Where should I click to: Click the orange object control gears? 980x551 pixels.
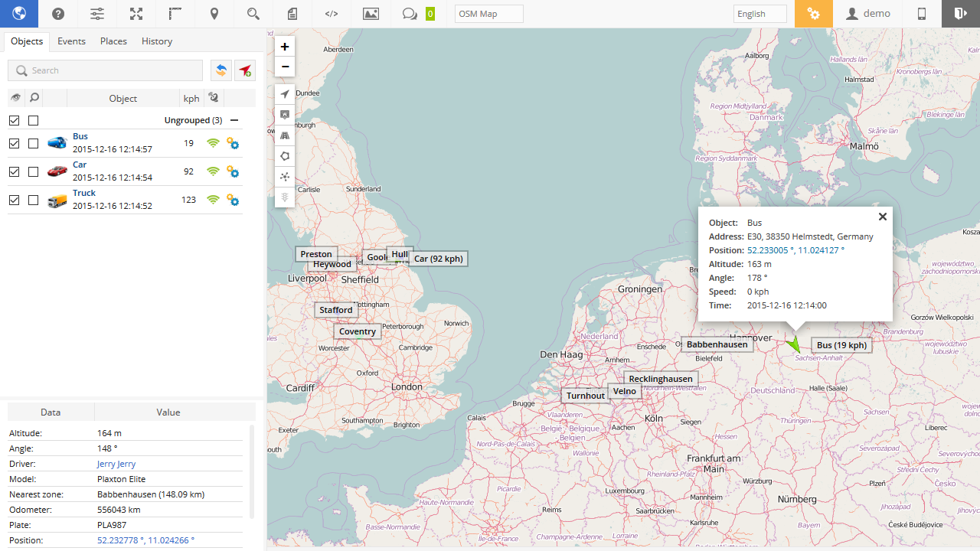click(813, 14)
